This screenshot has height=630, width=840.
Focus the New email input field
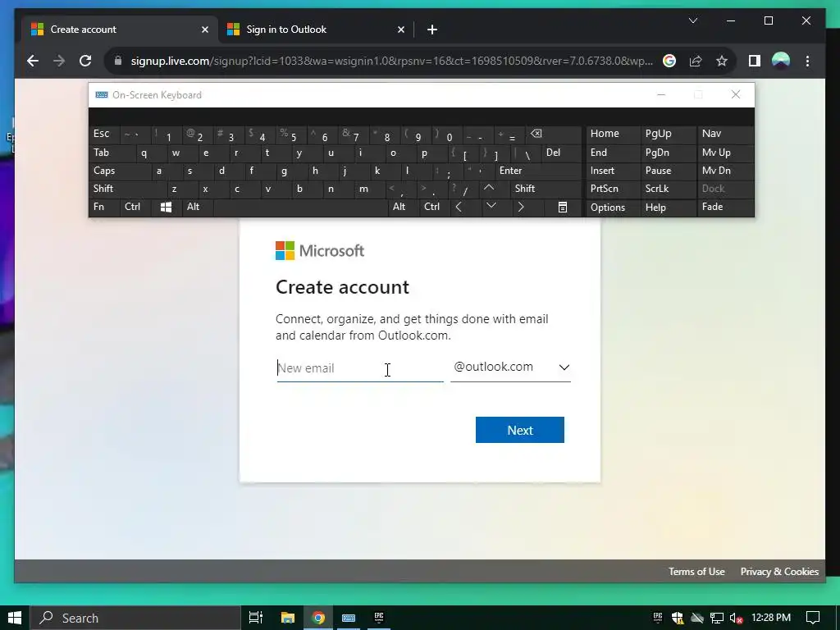point(360,368)
